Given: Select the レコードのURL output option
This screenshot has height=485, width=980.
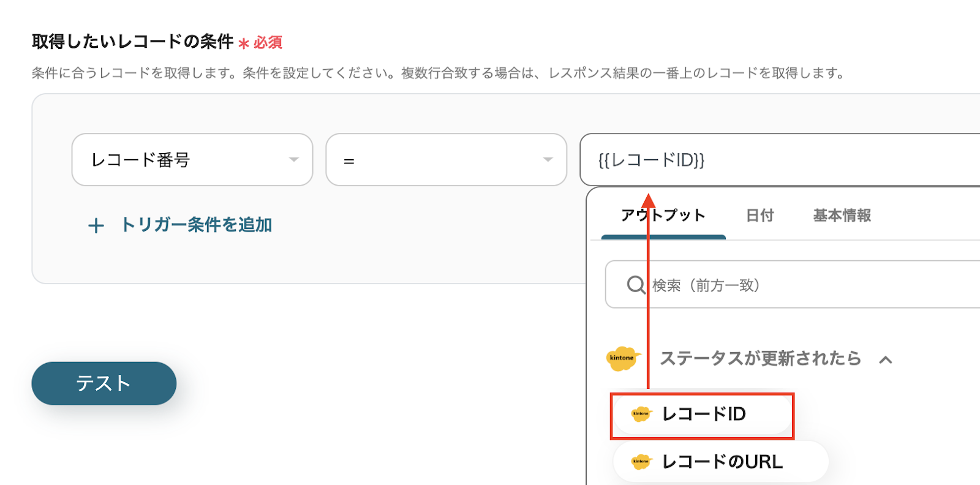Looking at the screenshot, I should pos(722,462).
